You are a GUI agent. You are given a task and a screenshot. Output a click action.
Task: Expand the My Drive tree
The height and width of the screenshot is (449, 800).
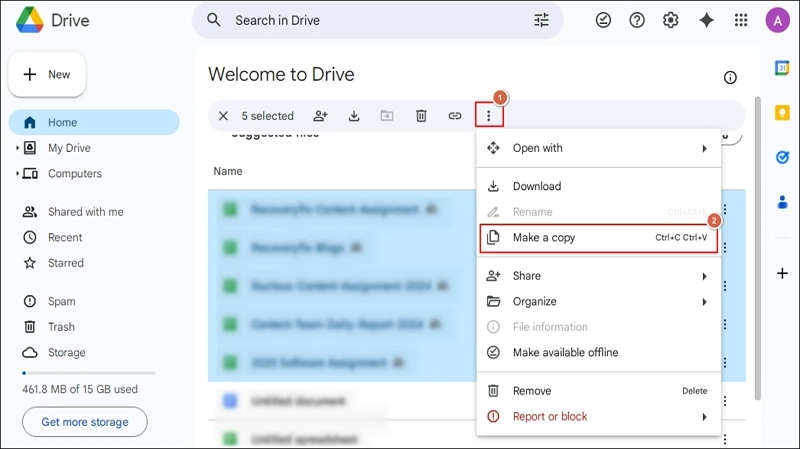tap(18, 148)
